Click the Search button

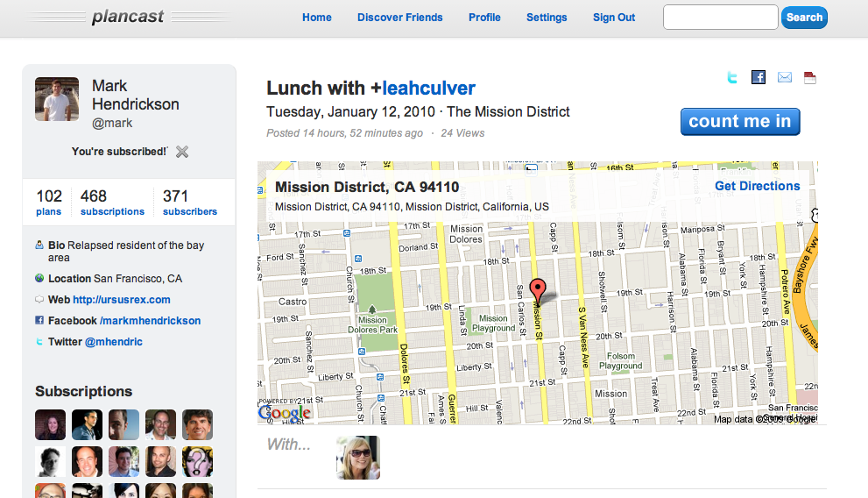pos(804,18)
